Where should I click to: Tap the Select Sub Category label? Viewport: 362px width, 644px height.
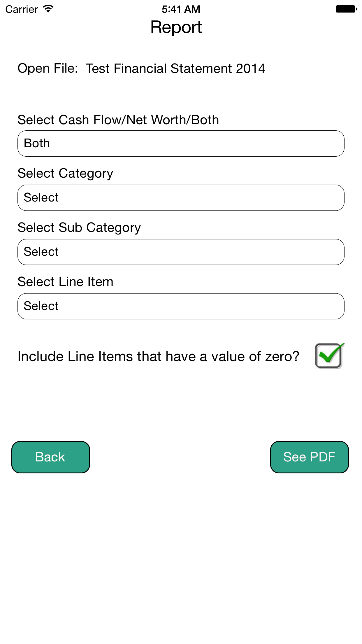tap(79, 228)
